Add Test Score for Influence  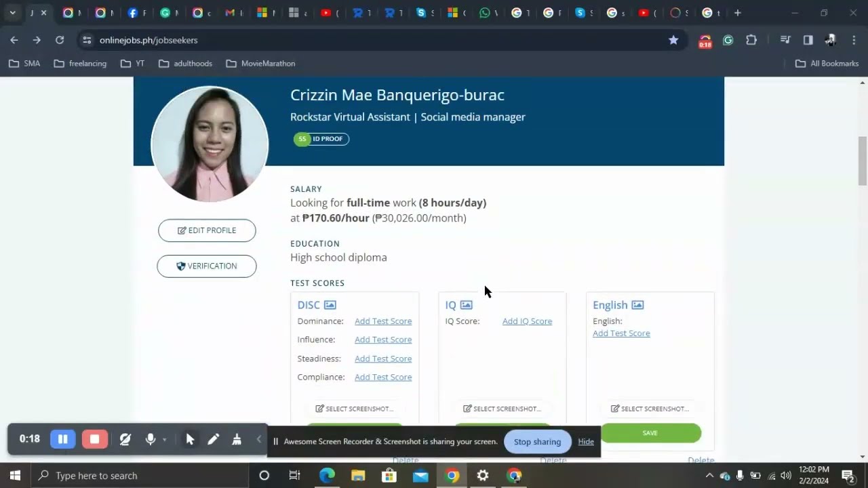[x=383, y=340]
